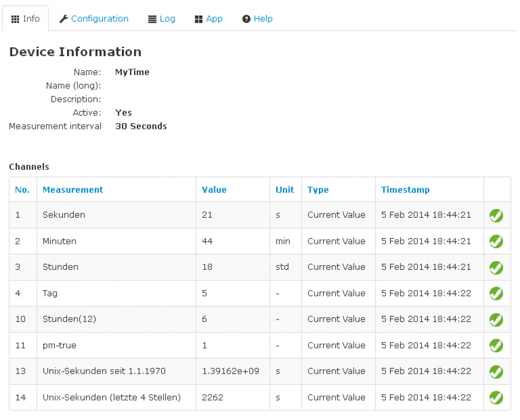Click the green checkmark beside Stunden(12)

tap(496, 319)
